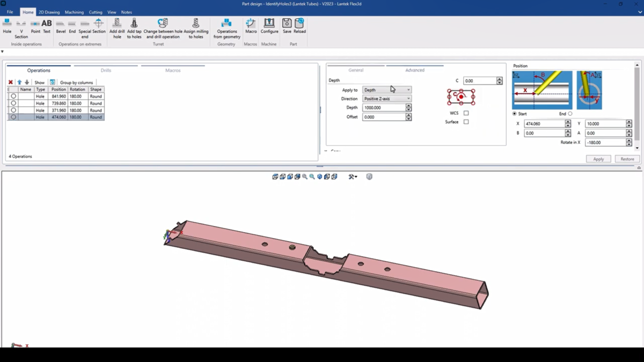644x362 pixels.
Task: Click the Restore button
Action: point(627,159)
